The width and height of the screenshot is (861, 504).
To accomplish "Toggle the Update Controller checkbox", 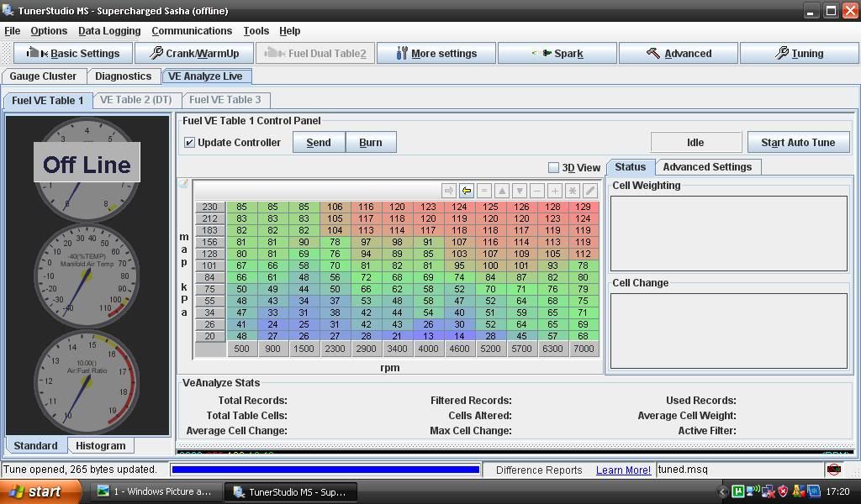I will pos(189,143).
